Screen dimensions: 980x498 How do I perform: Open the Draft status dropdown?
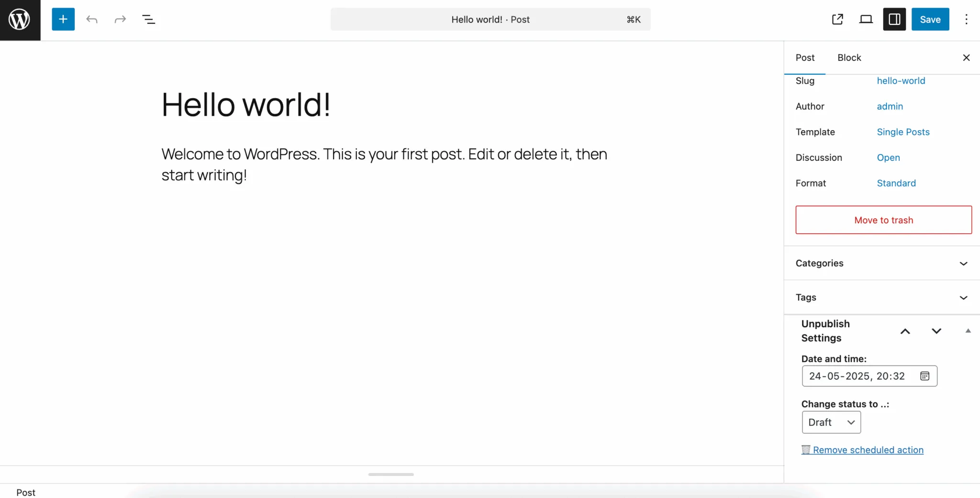pos(831,422)
